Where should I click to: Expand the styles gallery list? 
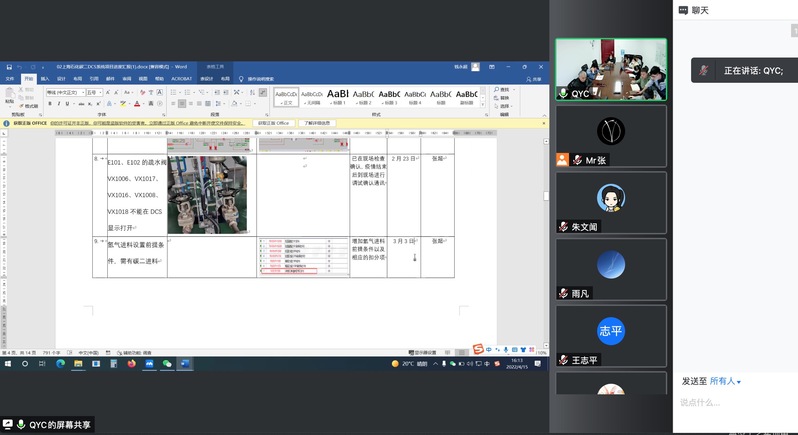(x=481, y=104)
